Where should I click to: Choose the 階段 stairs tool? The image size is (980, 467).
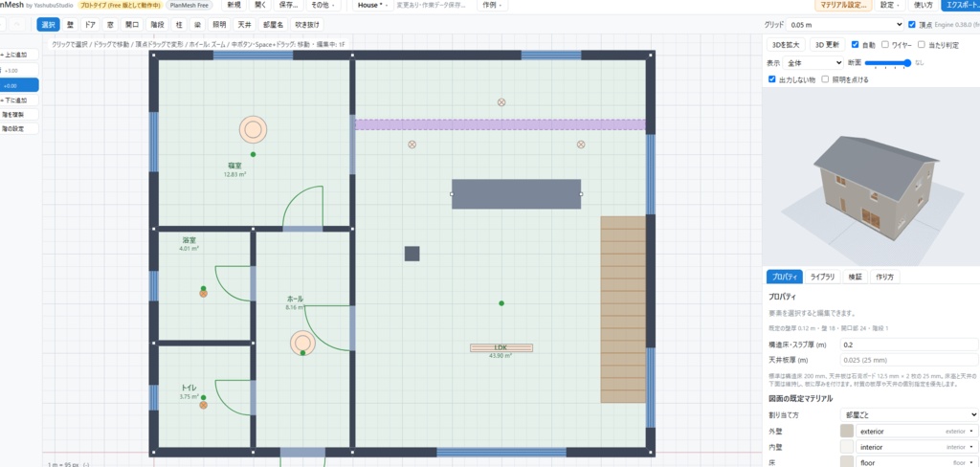tap(157, 25)
